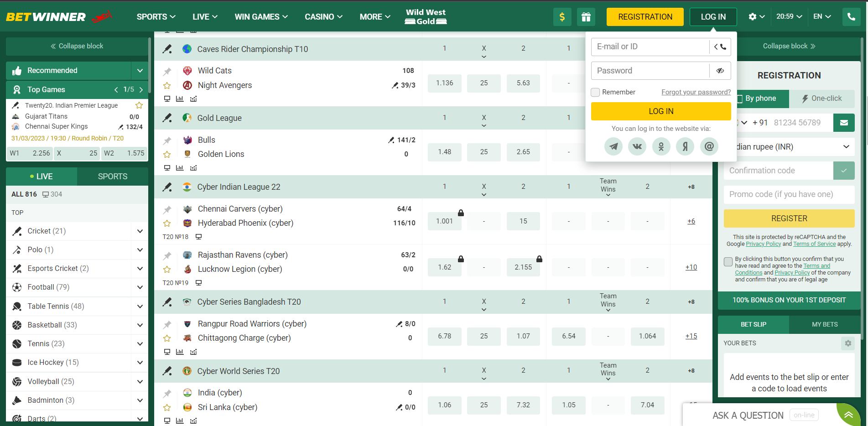Expand the Football (79) category
The image size is (868, 426).
pos(140,287)
